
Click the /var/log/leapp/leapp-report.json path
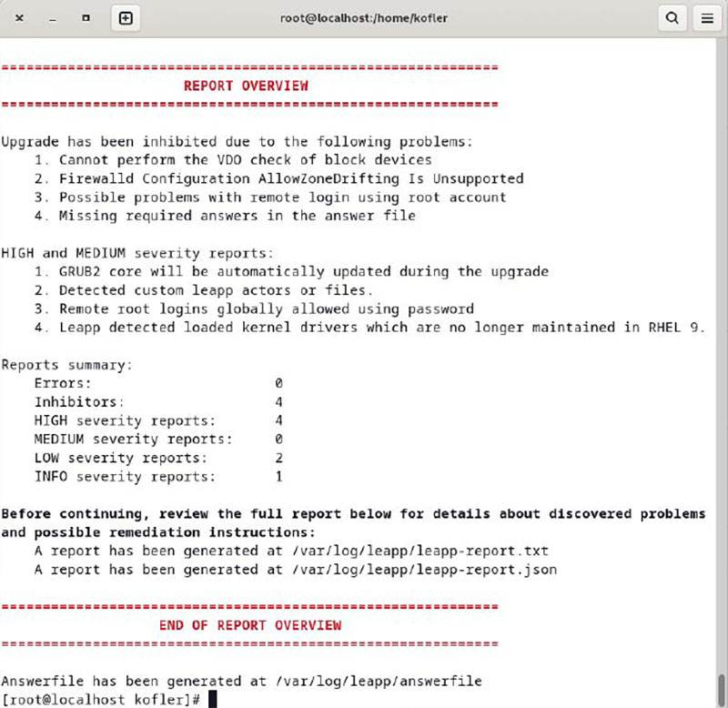[411, 570]
